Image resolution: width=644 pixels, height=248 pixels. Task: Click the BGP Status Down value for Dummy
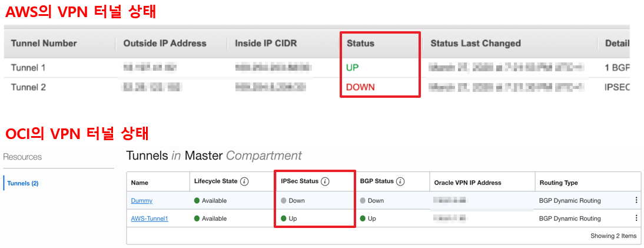[372, 201]
